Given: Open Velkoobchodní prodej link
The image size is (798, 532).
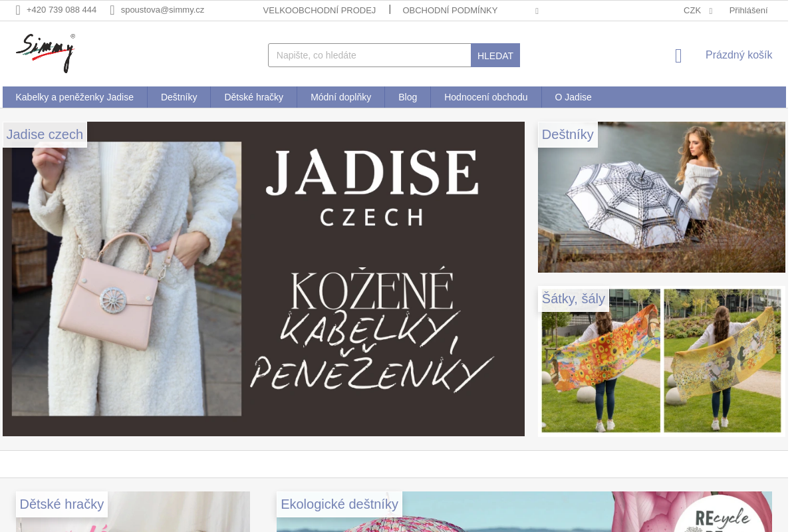Looking at the screenshot, I should pos(319,10).
